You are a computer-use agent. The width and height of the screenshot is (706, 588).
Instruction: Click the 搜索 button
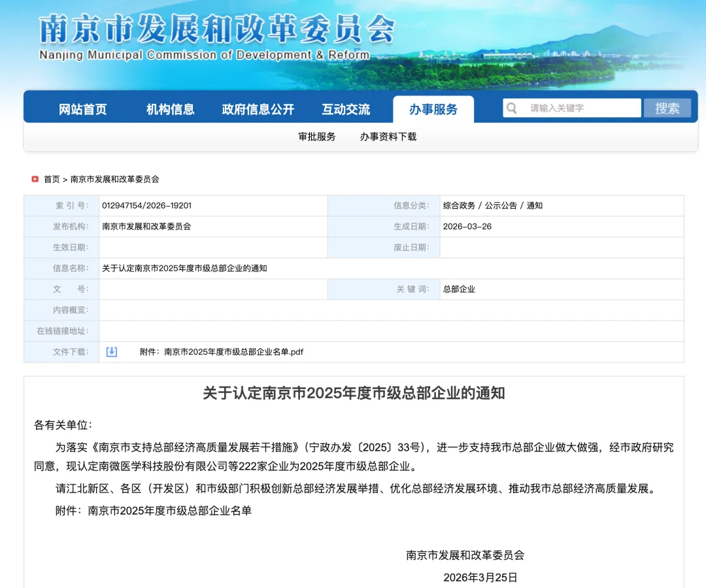click(x=667, y=108)
